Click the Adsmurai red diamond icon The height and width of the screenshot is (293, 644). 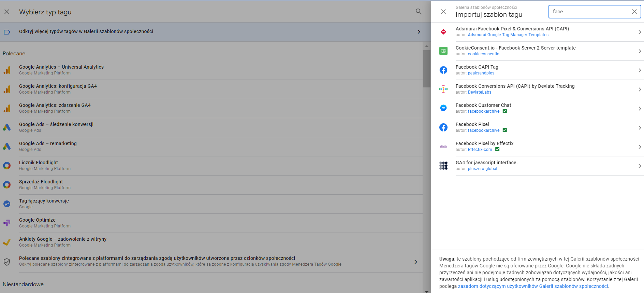[x=443, y=32]
